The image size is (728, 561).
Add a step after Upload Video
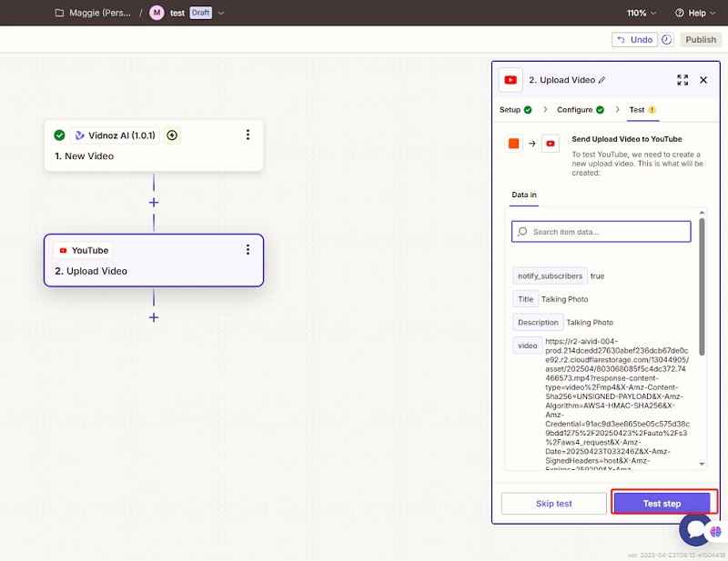point(154,317)
